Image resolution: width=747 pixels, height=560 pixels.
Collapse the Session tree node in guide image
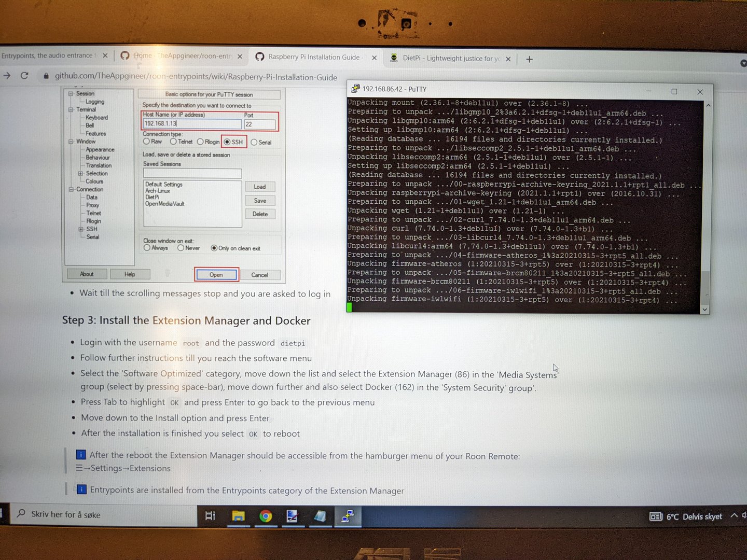pyautogui.click(x=71, y=94)
